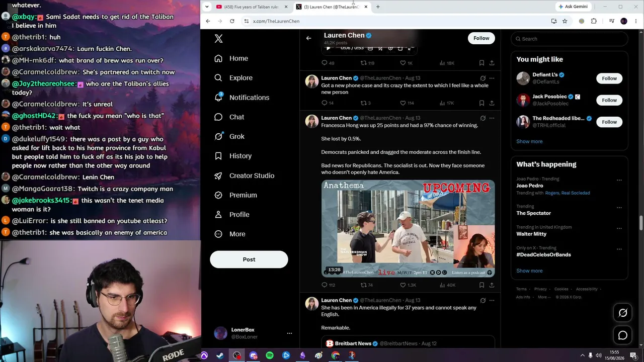Open more options for The Spectator trend
644x362 pixels.
click(619, 207)
